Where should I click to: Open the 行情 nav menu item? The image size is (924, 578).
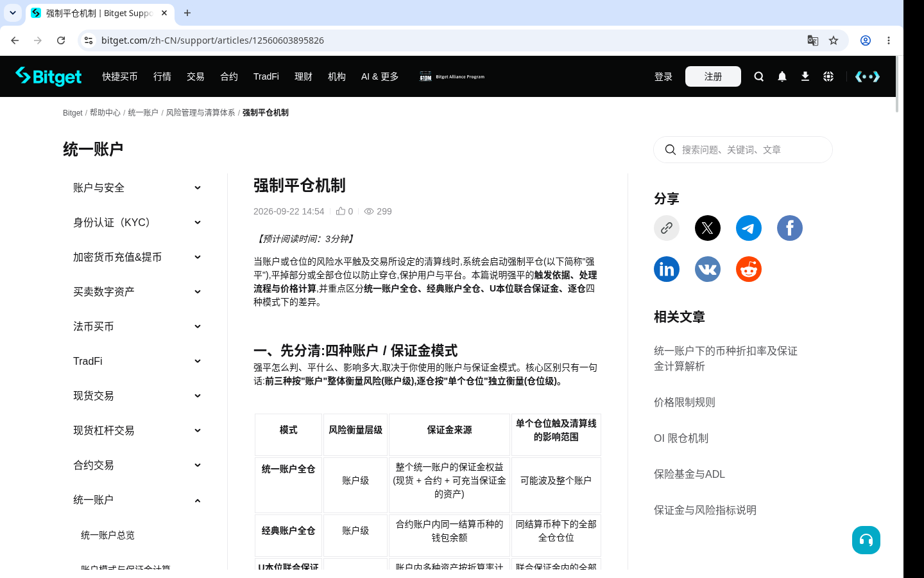162,76
